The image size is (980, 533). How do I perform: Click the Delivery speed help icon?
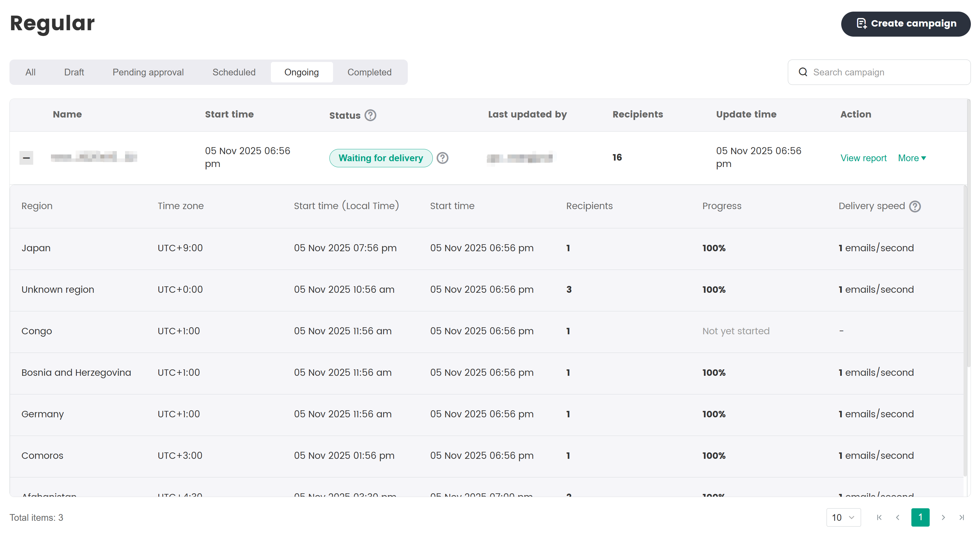coord(914,206)
